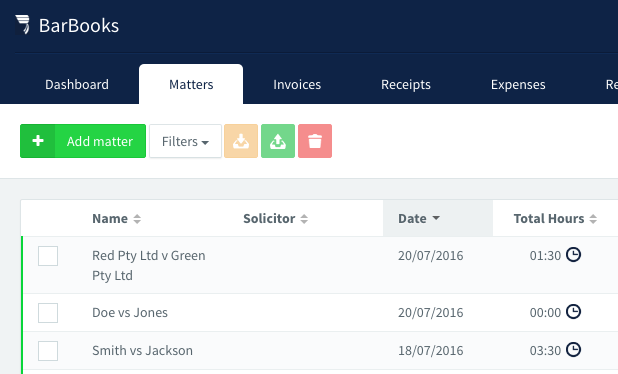Tick checkbox for Doe vs Jones
This screenshot has width=618, height=374.
point(48,313)
